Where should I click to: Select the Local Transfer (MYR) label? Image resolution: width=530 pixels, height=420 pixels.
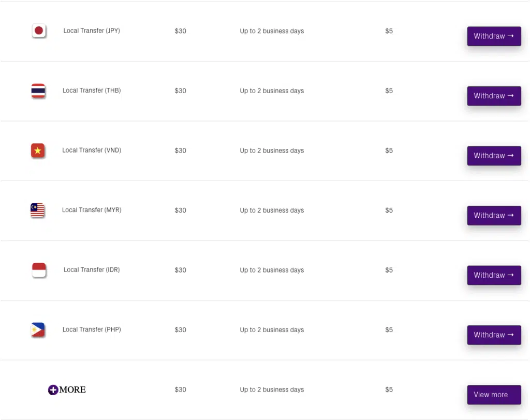(92, 210)
